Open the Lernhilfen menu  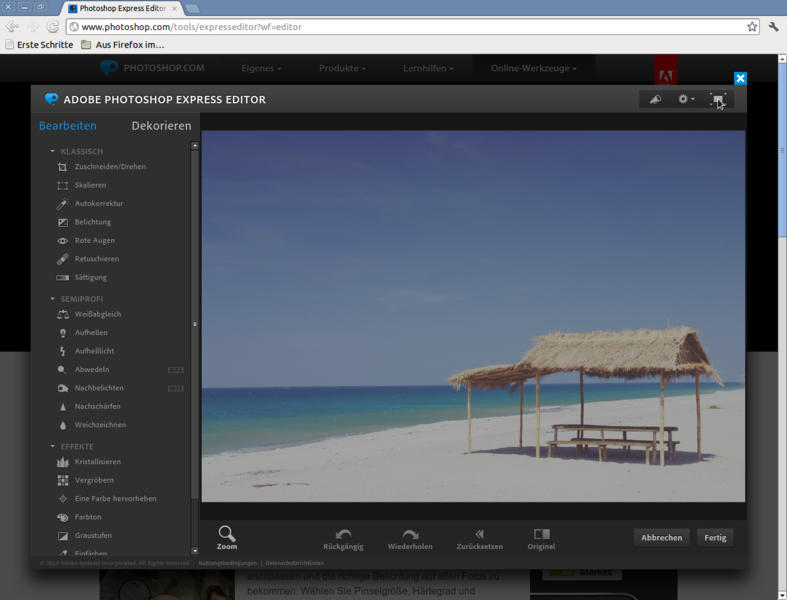[x=428, y=68]
